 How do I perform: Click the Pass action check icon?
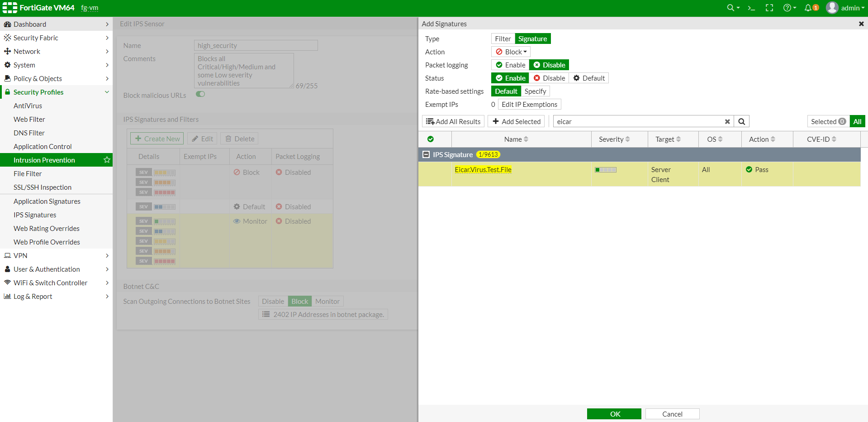click(x=749, y=169)
